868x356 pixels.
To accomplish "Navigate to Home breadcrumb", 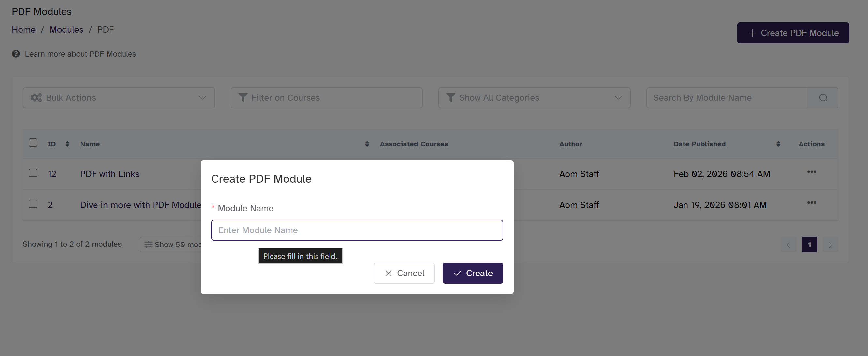I will point(23,30).
